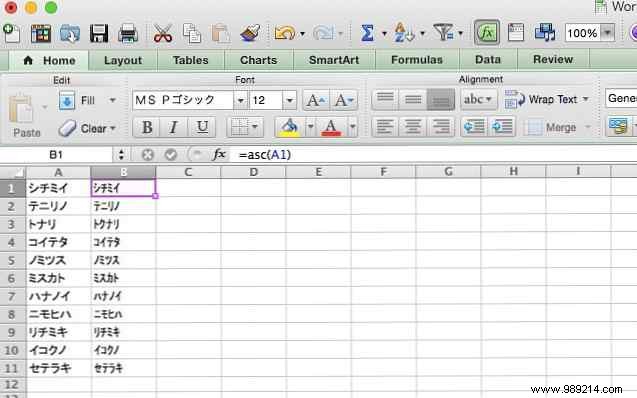
Task: Open Undo history dropdown arrow
Action: [302, 34]
